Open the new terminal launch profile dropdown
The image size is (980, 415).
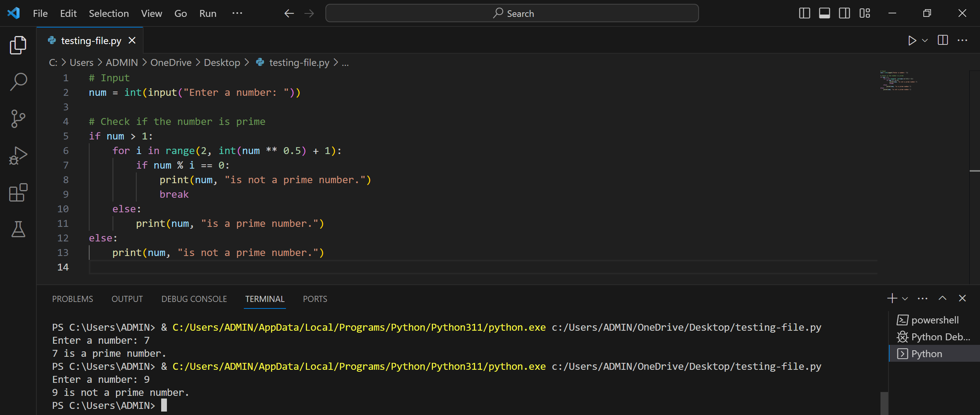[905, 299]
